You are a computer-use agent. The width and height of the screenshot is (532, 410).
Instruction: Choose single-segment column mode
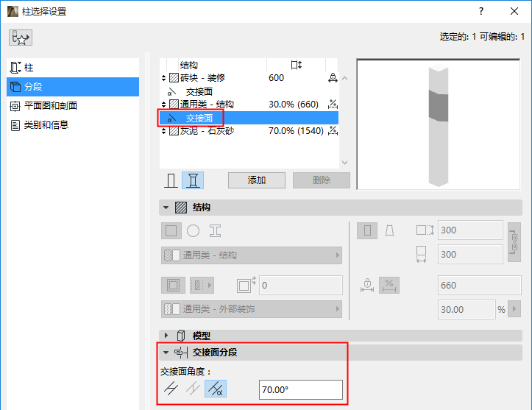[x=171, y=180]
